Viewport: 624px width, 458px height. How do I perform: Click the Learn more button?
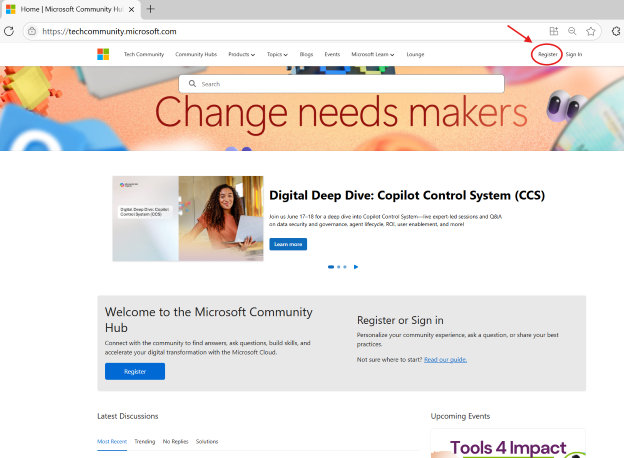point(288,244)
